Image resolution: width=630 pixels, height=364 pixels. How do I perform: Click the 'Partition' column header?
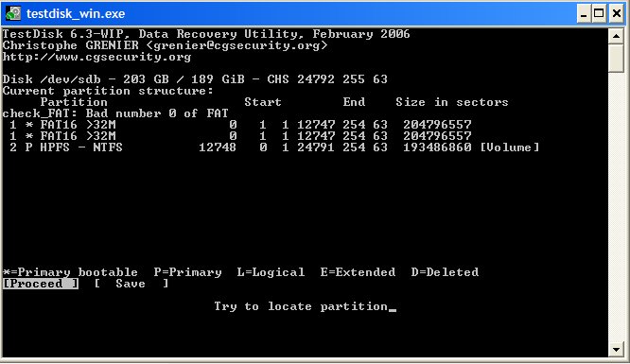[x=74, y=102]
